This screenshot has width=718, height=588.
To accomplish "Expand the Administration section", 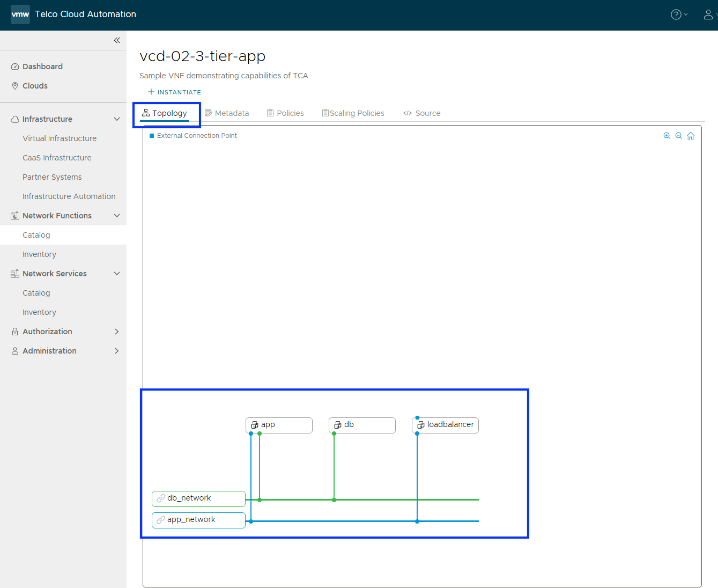I will click(x=117, y=351).
